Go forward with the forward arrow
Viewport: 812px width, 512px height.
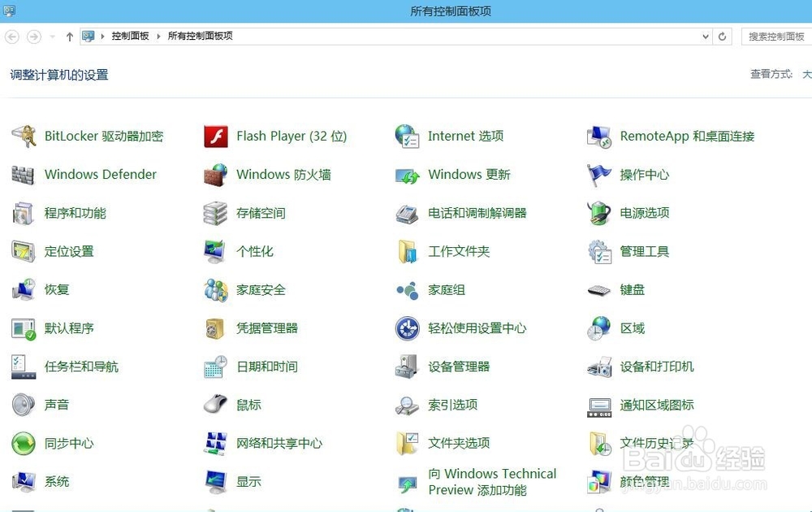(x=33, y=37)
